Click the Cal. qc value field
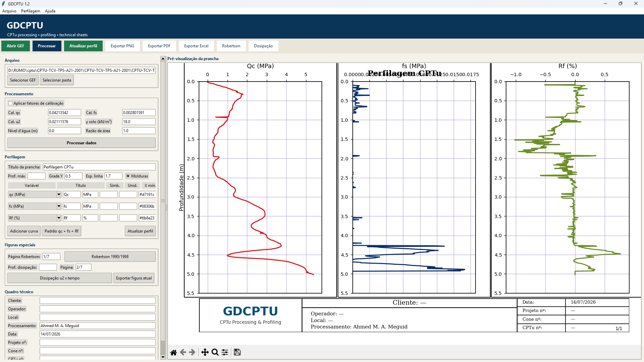 tap(64, 113)
